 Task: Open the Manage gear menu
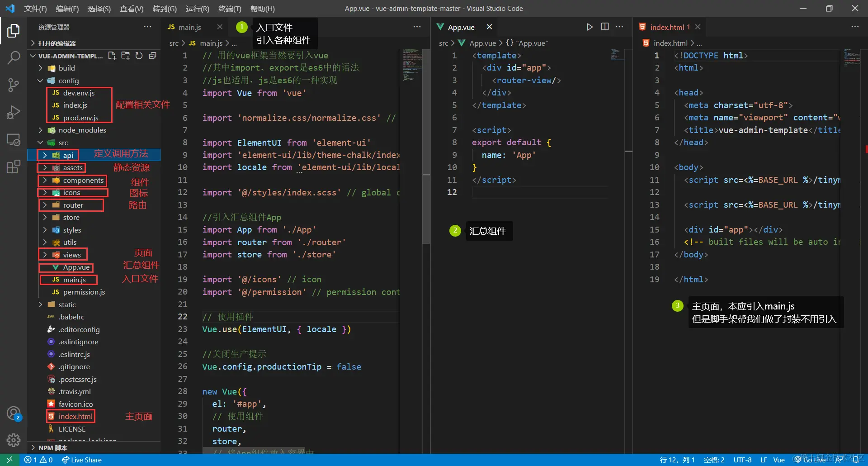coord(14,440)
